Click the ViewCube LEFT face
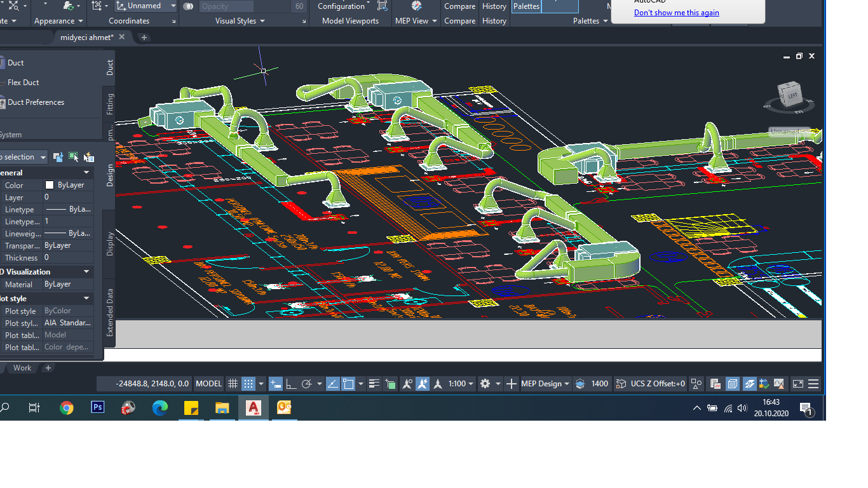This screenshot has height=488, width=868. tap(792, 95)
